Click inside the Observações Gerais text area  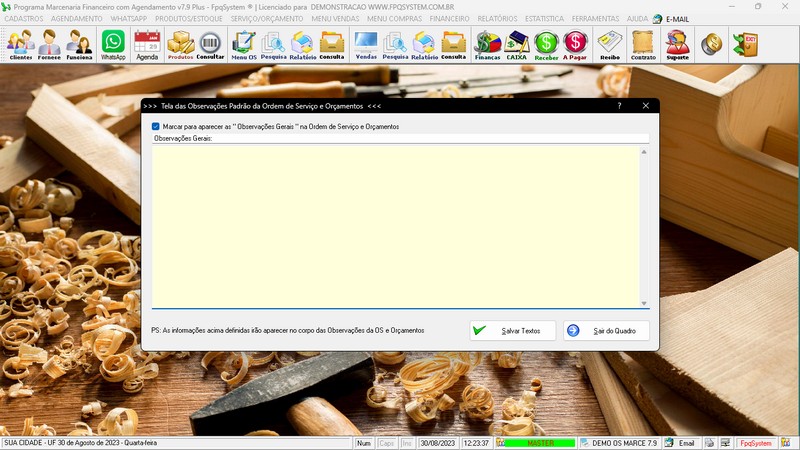click(x=395, y=225)
